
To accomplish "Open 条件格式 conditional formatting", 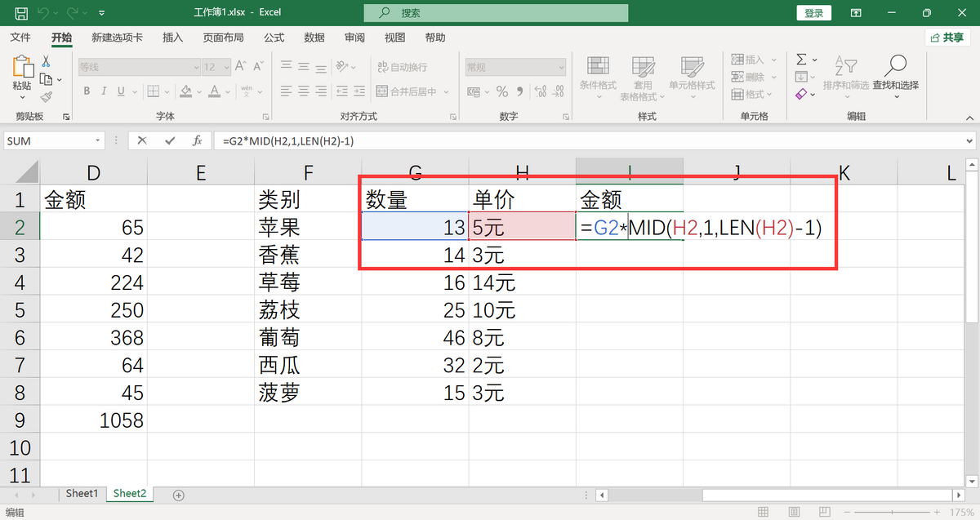I will 598,78.
